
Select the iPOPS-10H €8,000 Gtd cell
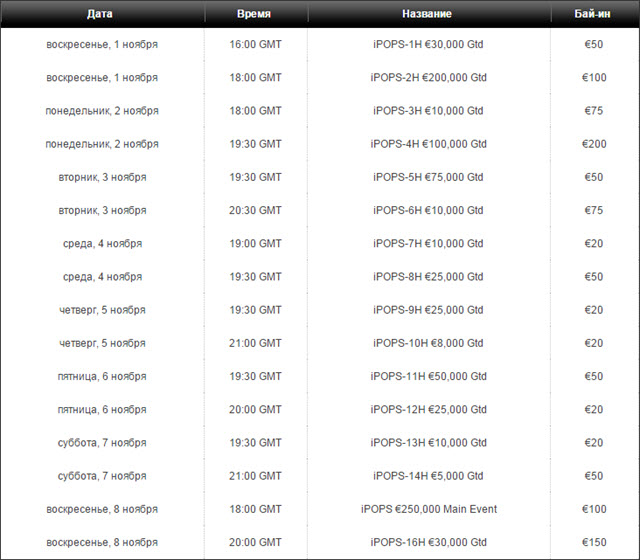428,343
